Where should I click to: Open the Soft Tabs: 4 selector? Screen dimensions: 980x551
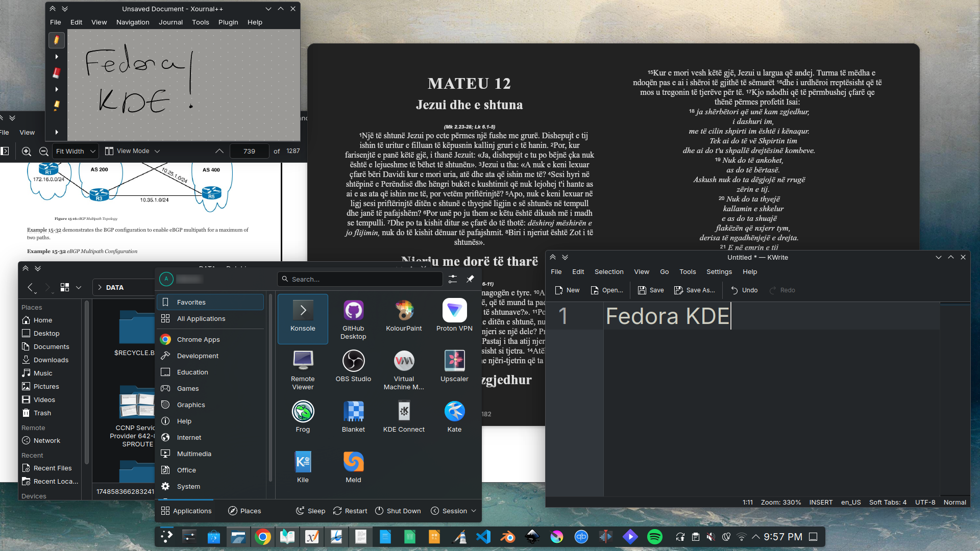(888, 503)
